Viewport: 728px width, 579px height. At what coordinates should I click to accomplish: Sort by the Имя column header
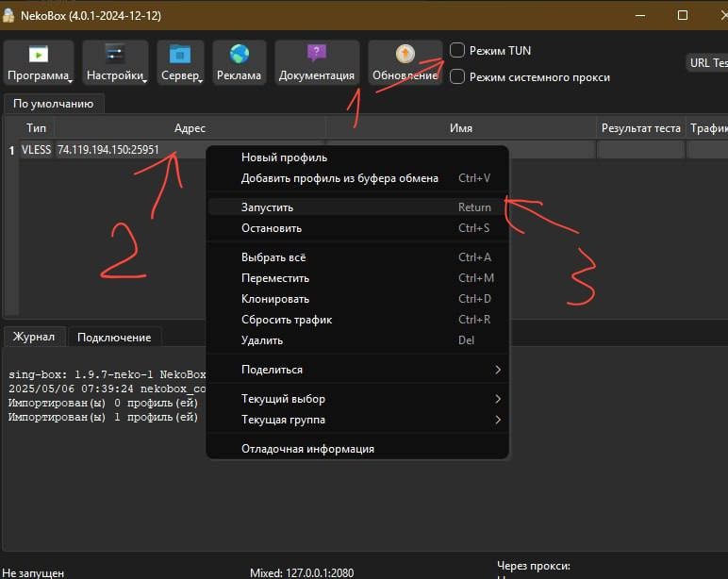tap(461, 128)
